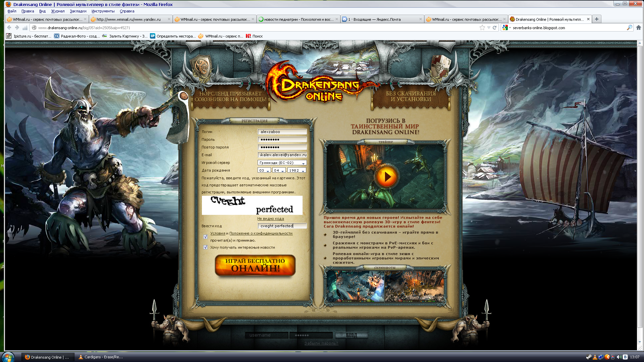This screenshot has width=644, height=362.
Task: Open the Радикал-Фото bookmark
Action: click(x=77, y=36)
